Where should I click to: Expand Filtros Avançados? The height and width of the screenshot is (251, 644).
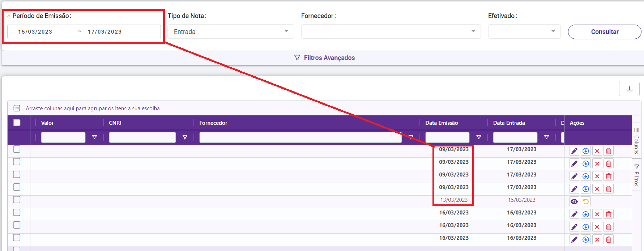click(324, 58)
